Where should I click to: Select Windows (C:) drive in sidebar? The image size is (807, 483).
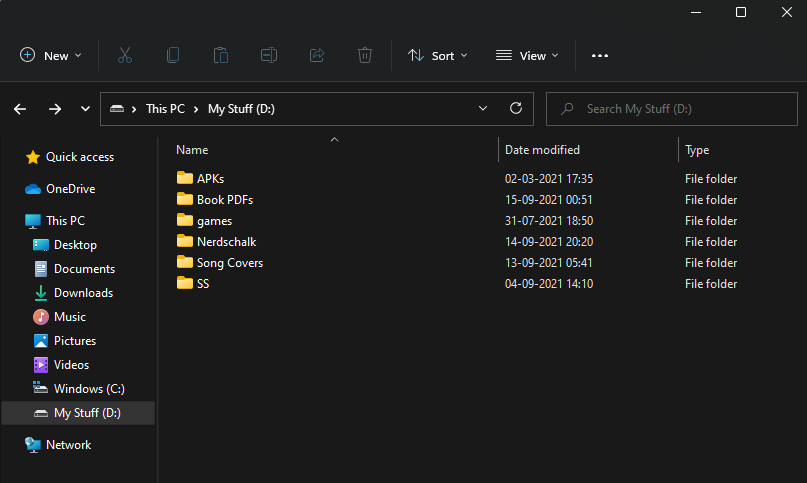pos(89,389)
